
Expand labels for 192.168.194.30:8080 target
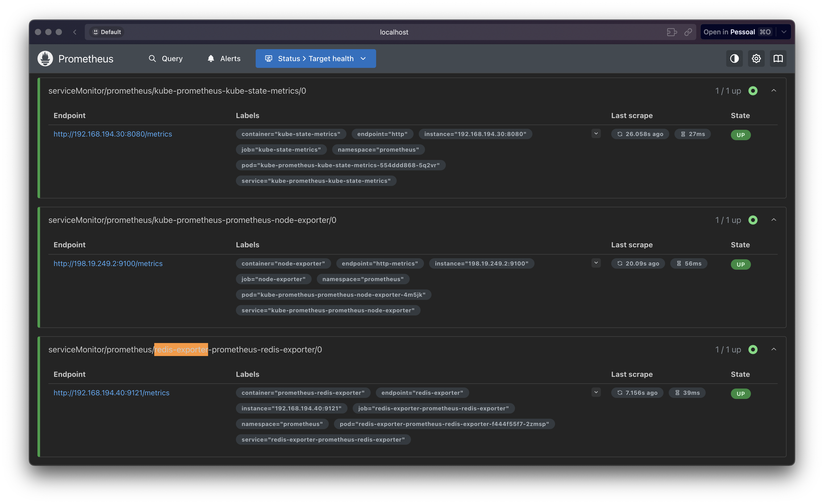pyautogui.click(x=596, y=134)
